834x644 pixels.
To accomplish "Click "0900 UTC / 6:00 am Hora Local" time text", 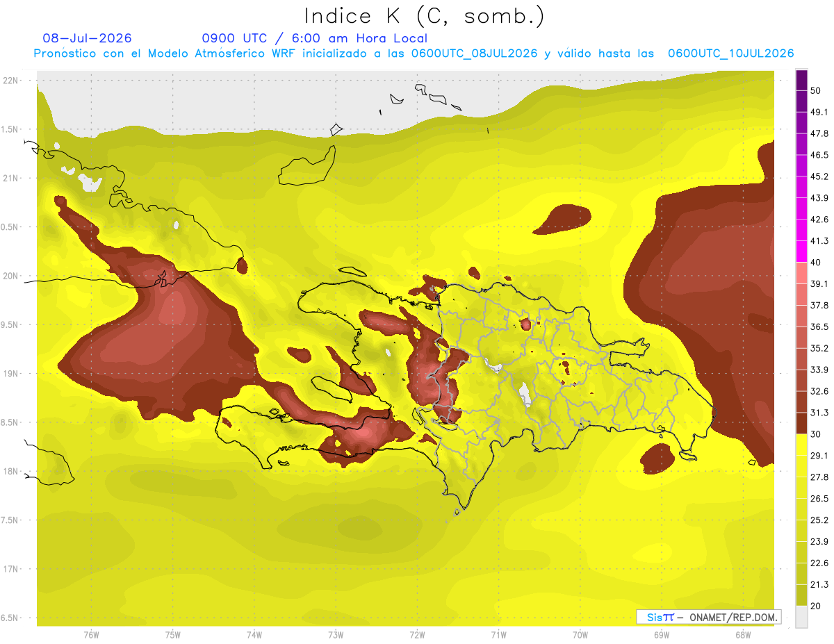I will pos(314,38).
